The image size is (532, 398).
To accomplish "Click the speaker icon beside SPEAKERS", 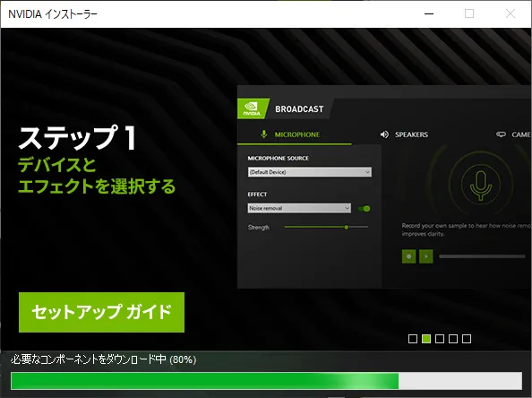I will click(x=384, y=134).
